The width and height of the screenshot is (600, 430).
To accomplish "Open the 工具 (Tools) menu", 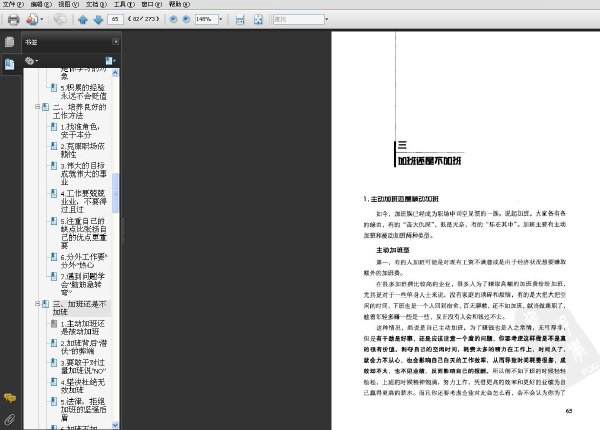I will [124, 4].
